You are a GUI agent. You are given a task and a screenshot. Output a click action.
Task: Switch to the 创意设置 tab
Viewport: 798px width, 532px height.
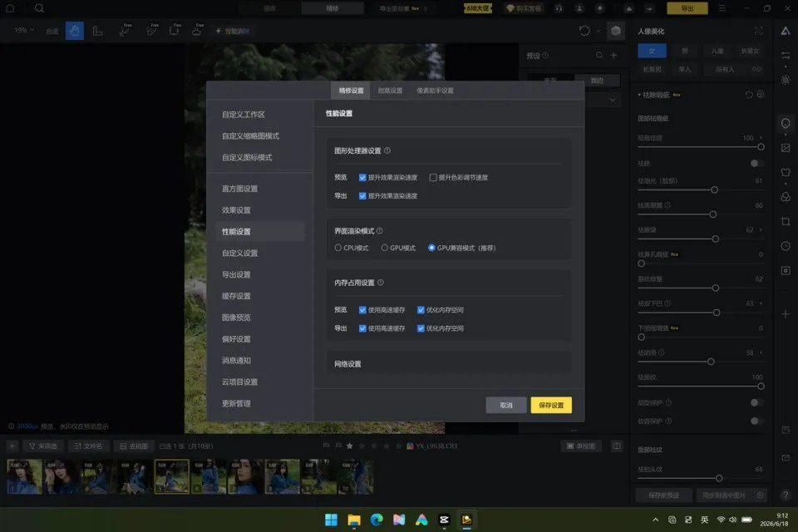(x=391, y=91)
